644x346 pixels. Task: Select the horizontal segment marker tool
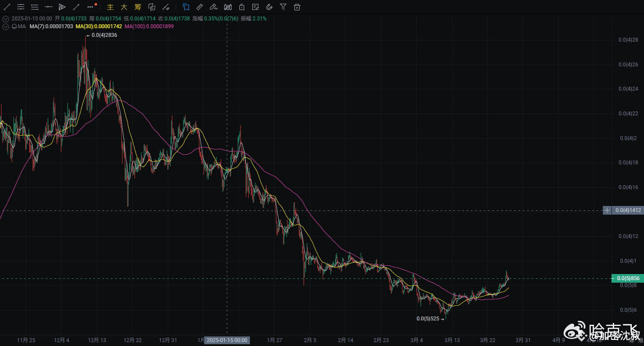tap(49, 7)
